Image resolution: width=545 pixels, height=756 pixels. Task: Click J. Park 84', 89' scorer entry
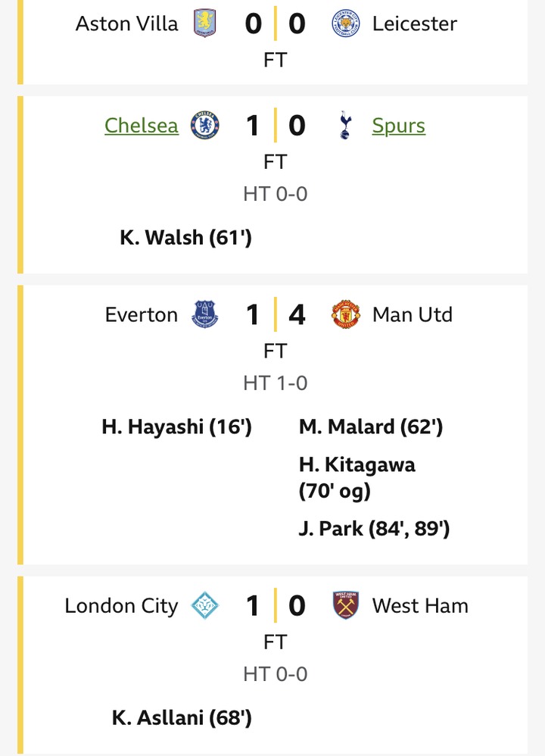(x=375, y=529)
